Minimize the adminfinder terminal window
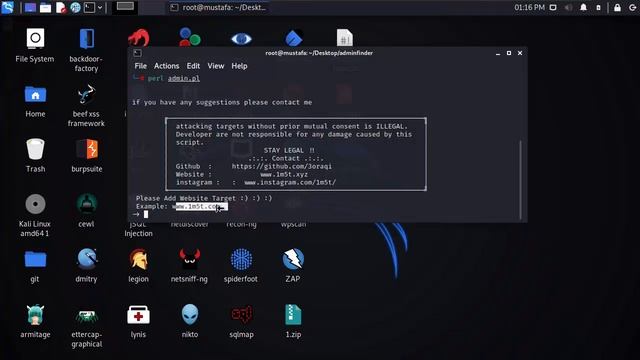640x360 pixels. tap(498, 53)
